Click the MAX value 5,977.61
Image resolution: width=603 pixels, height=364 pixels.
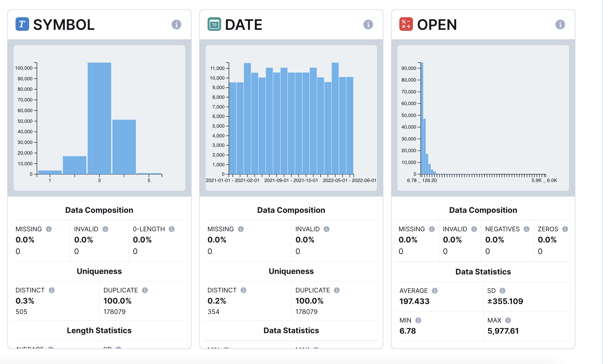coord(503,331)
